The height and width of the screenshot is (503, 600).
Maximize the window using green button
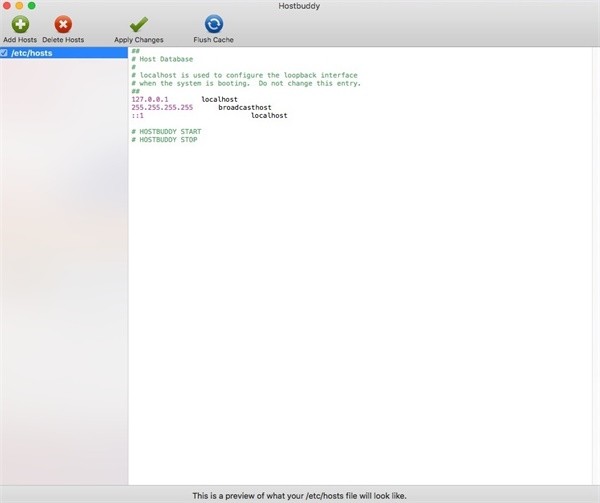click(x=32, y=5)
